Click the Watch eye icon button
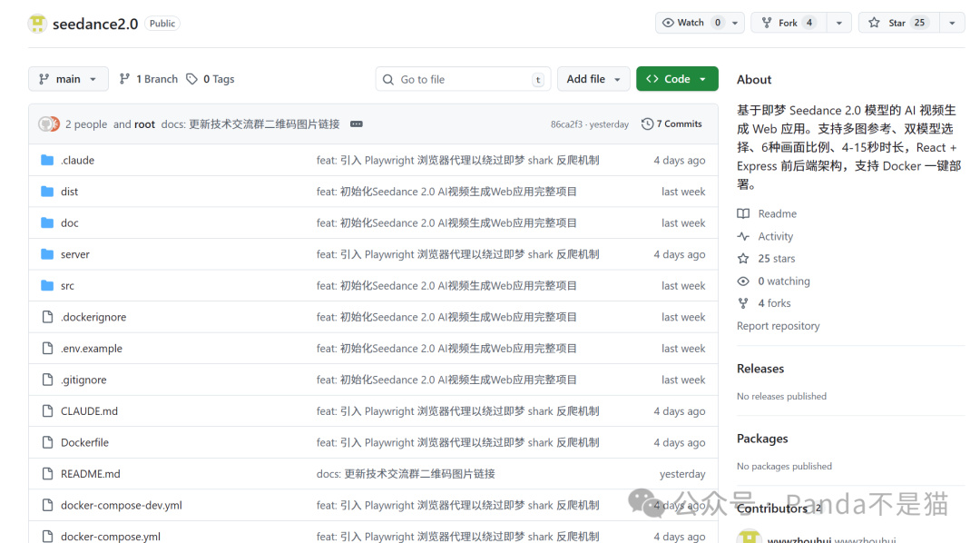This screenshot has height=543, width=980. [x=691, y=23]
